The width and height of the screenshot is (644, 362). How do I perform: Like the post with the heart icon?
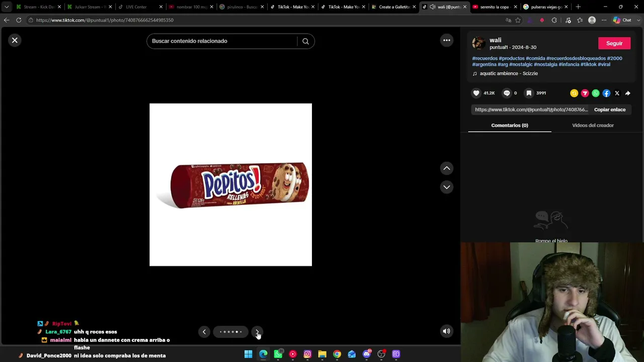(x=476, y=93)
